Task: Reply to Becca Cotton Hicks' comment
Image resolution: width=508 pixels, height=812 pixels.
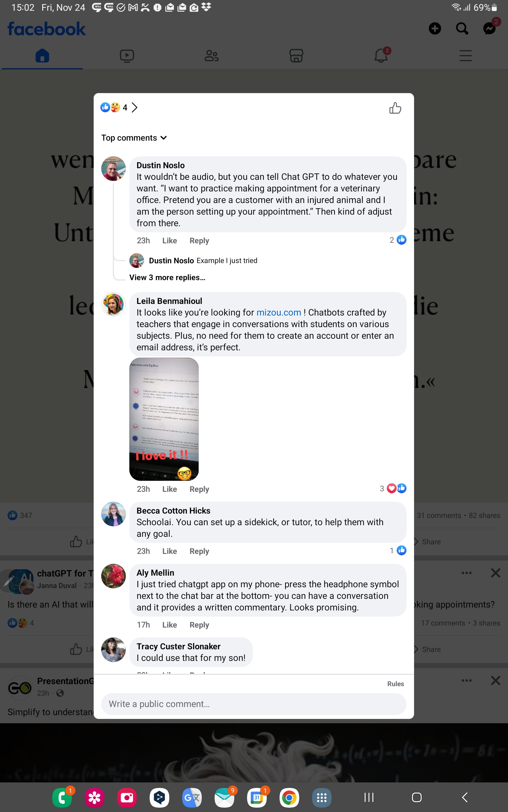Action: (x=199, y=551)
